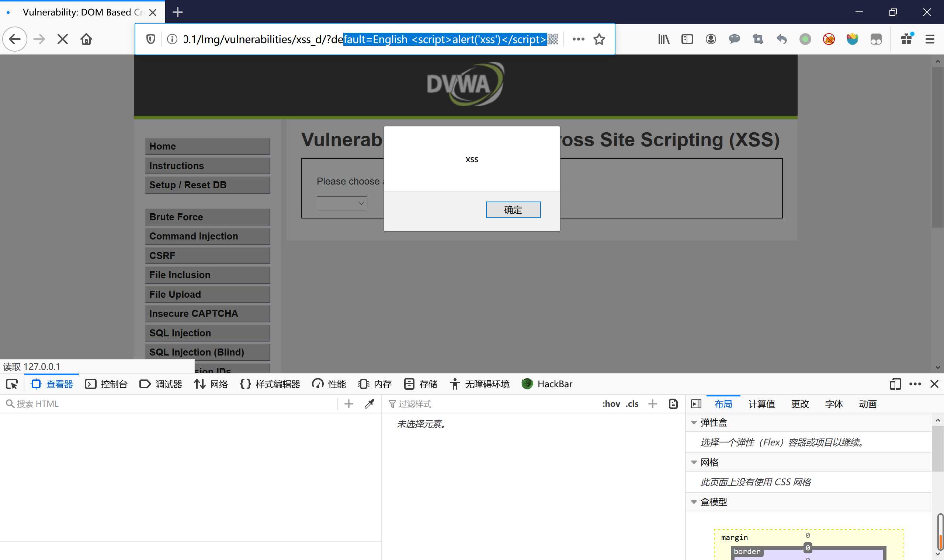Screen dimensions: 944x560
Task: Click the 过滤样式 filter field
Action: [491, 404]
